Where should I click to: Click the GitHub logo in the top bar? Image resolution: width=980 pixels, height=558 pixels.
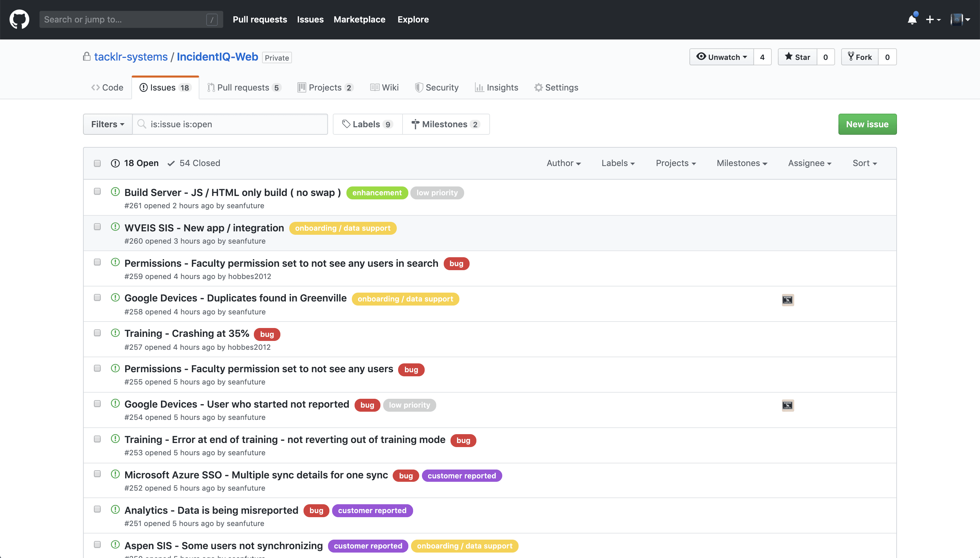19,19
